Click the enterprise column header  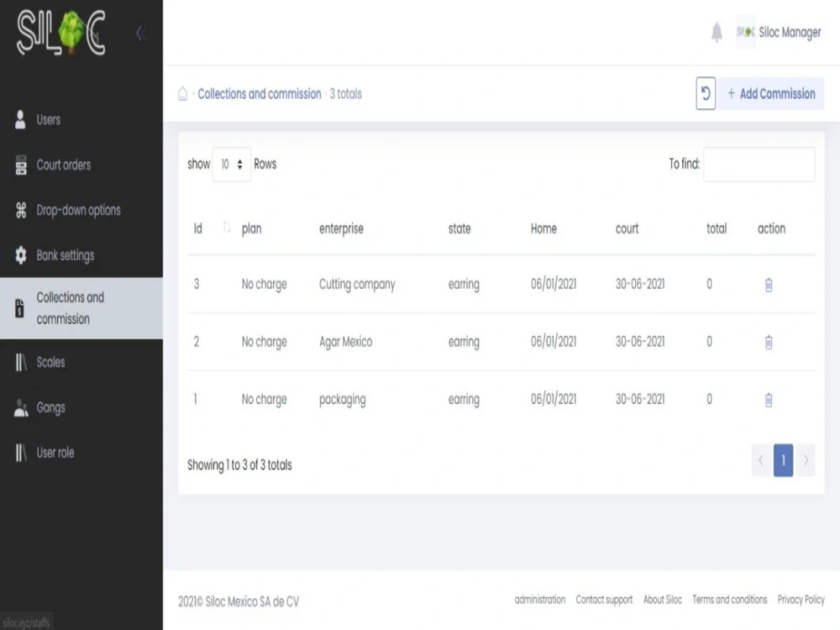coord(341,228)
